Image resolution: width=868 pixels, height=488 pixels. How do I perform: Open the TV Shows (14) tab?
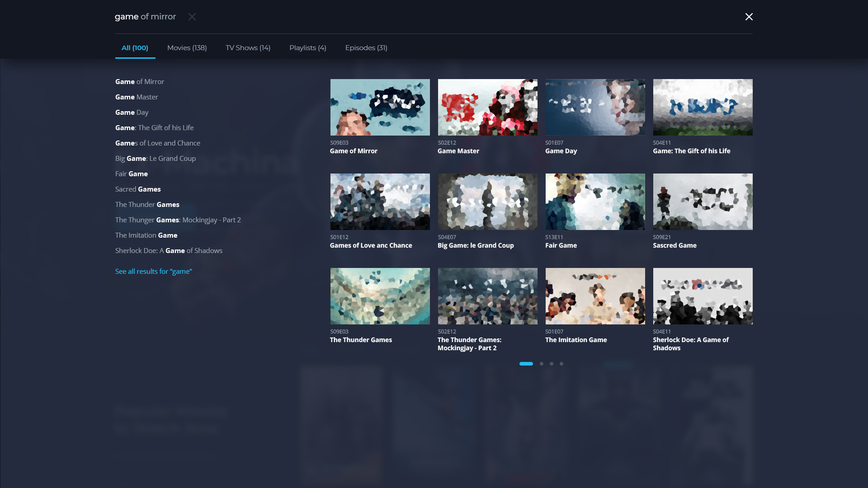248,48
